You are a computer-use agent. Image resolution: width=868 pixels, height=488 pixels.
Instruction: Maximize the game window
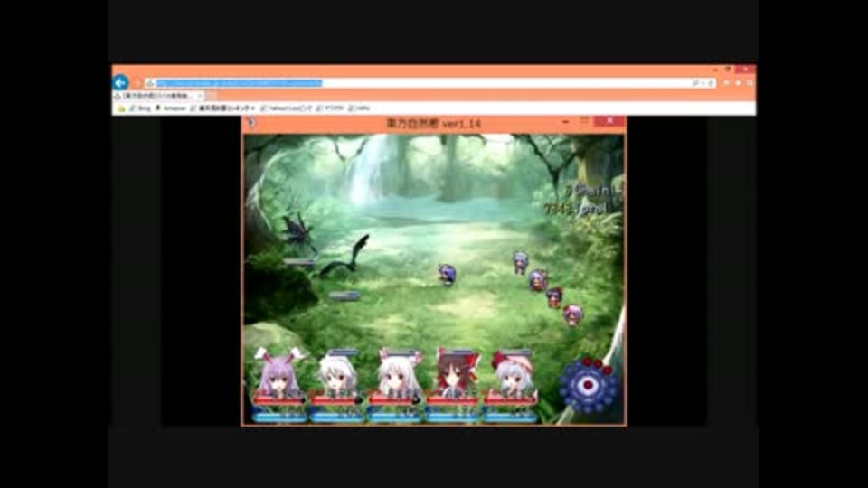584,120
